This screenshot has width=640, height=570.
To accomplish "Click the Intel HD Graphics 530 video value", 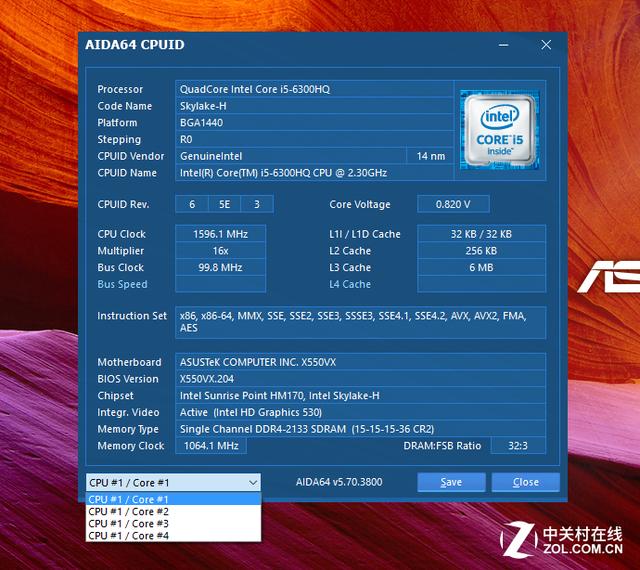I will pyautogui.click(x=360, y=412).
